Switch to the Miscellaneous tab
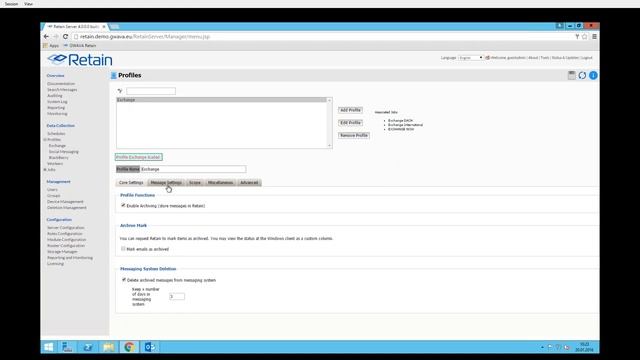 [220, 182]
